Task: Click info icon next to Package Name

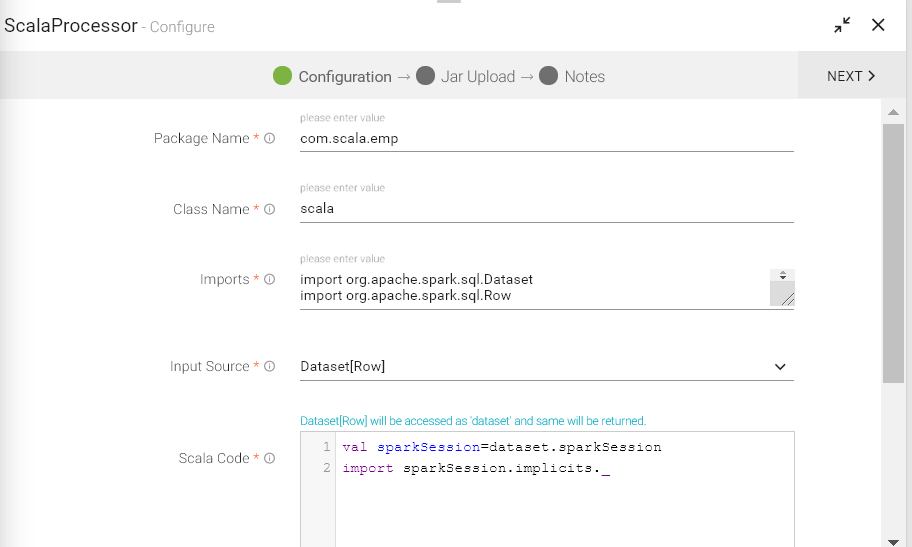Action: coord(269,139)
